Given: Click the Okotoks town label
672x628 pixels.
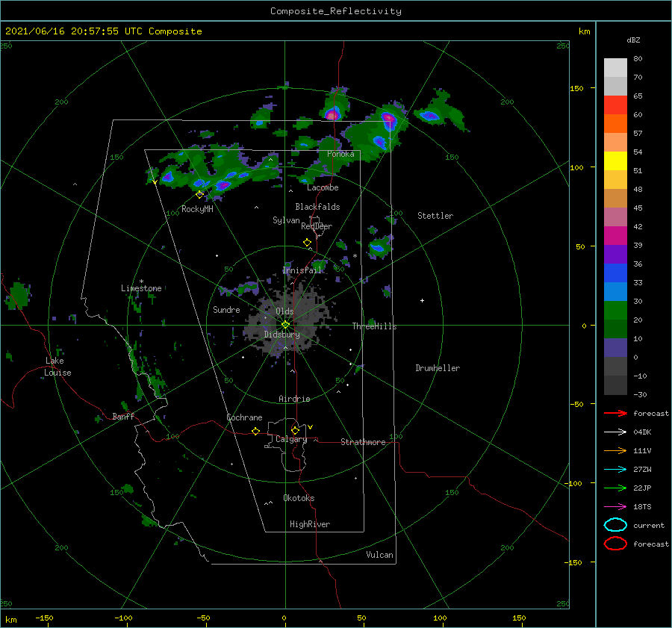Looking at the screenshot, I should coord(299,498).
